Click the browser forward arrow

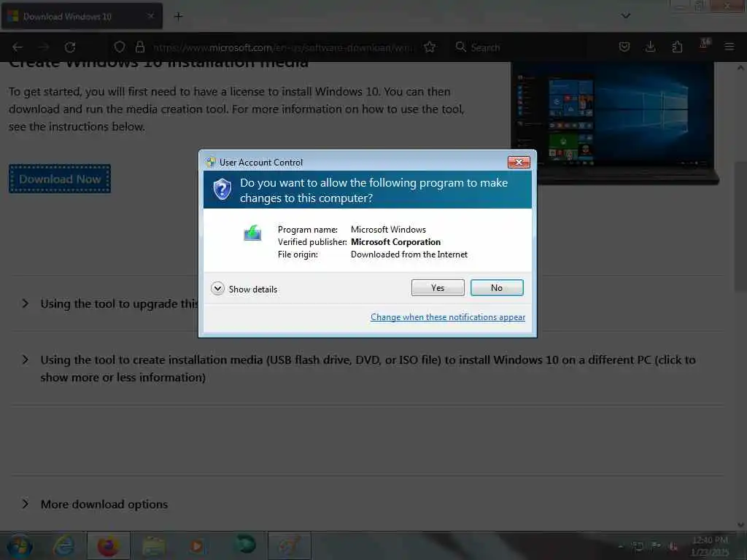44,47
